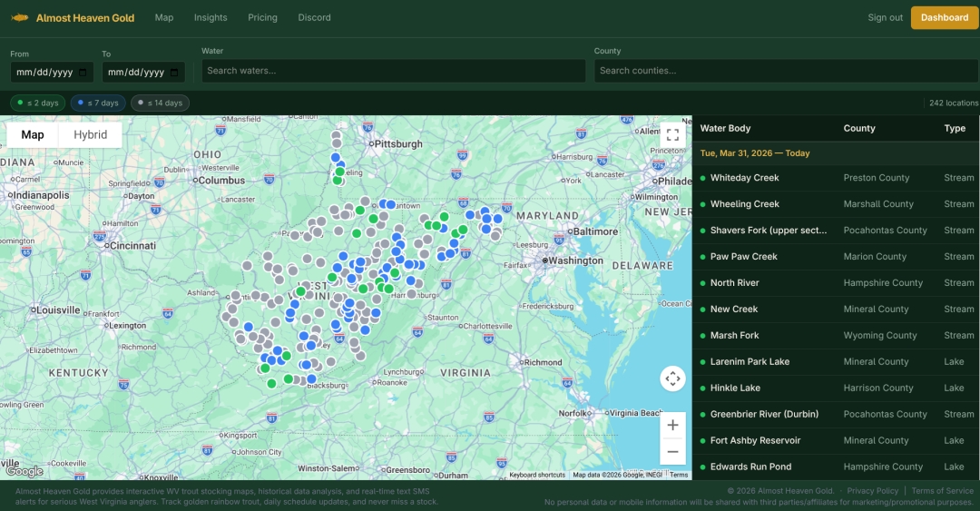Viewport: 980px width, 511px height.
Task: Open the Privacy Policy footer link
Action: (872, 491)
